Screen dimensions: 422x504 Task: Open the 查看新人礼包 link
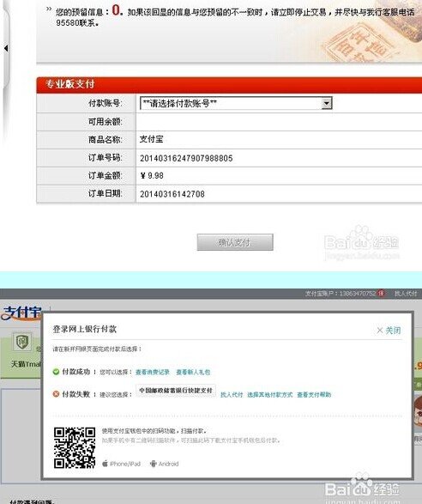(x=193, y=373)
